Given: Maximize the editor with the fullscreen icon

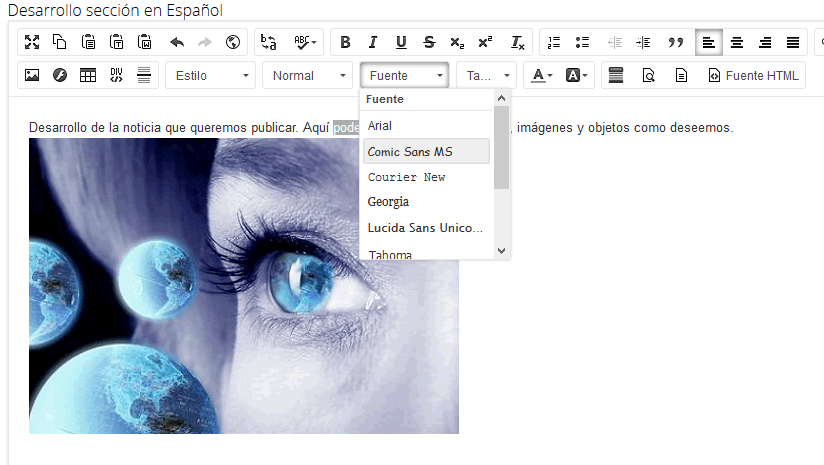Looking at the screenshot, I should click(32, 42).
